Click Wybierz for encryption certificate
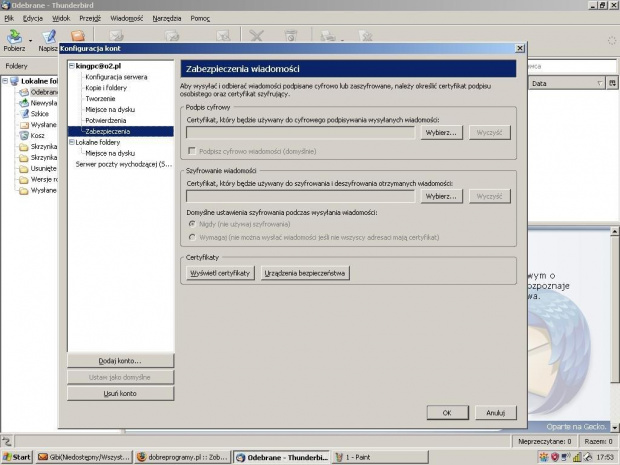Screen dimensions: 620x465 pyautogui.click(x=441, y=196)
